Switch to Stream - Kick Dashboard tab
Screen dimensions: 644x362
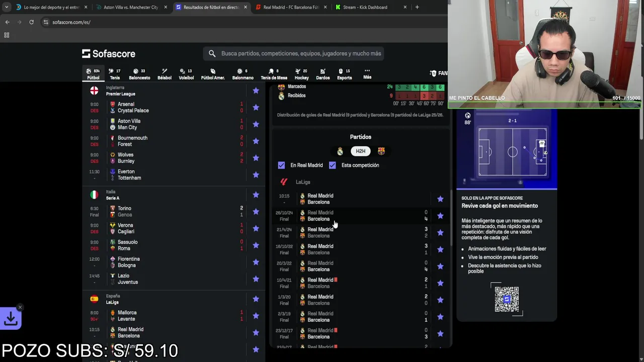[371, 8]
